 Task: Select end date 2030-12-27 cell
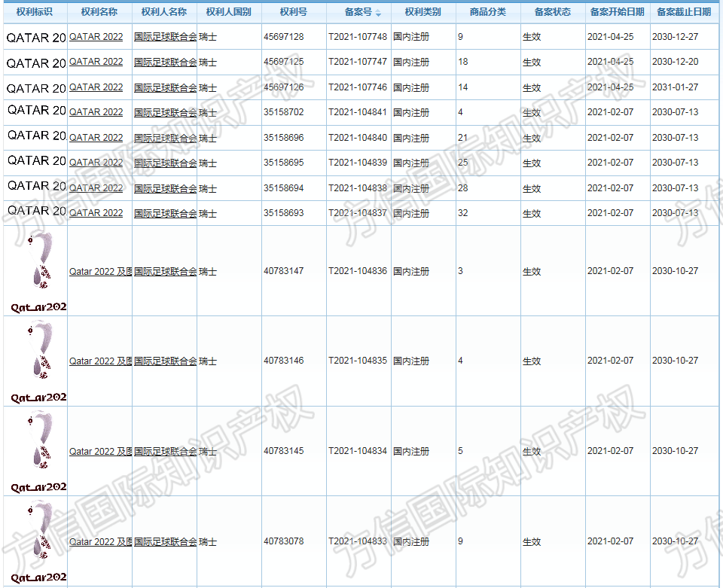pyautogui.click(x=675, y=37)
